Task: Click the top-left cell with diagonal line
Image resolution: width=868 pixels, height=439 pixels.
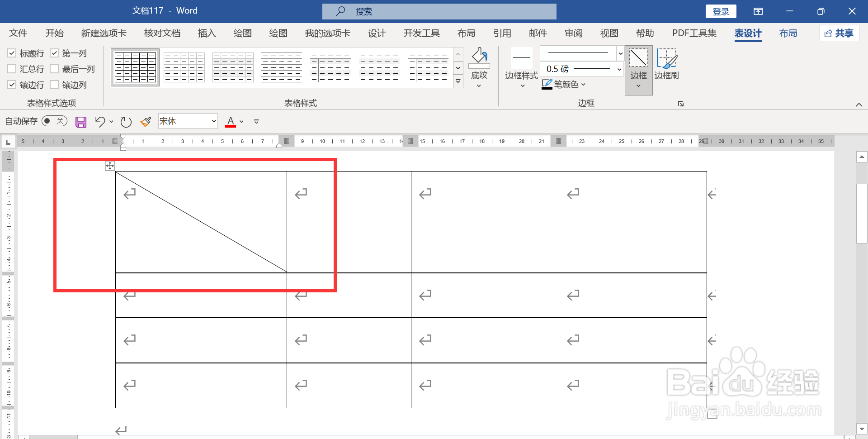Action: coord(201,222)
